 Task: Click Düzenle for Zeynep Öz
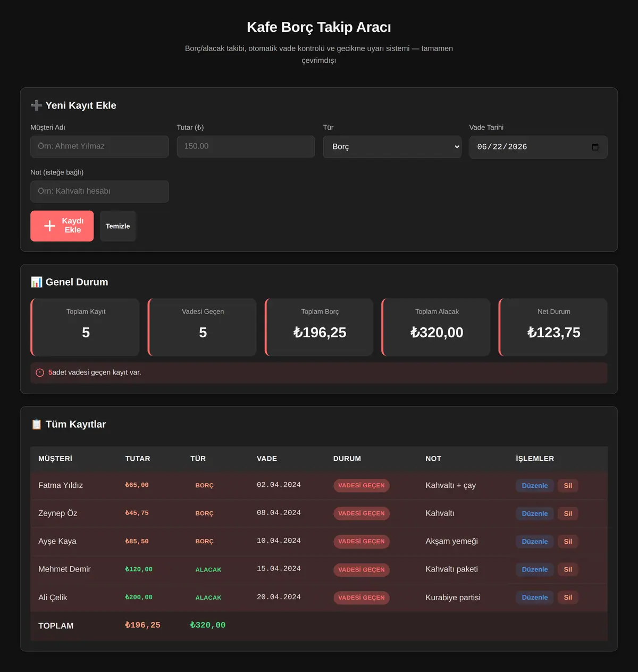coord(535,513)
